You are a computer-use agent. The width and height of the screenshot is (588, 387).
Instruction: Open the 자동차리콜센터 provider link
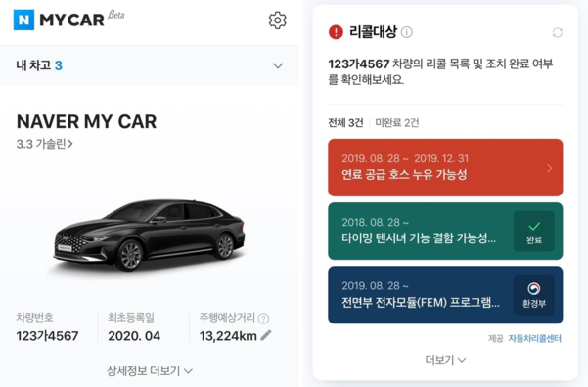point(535,339)
